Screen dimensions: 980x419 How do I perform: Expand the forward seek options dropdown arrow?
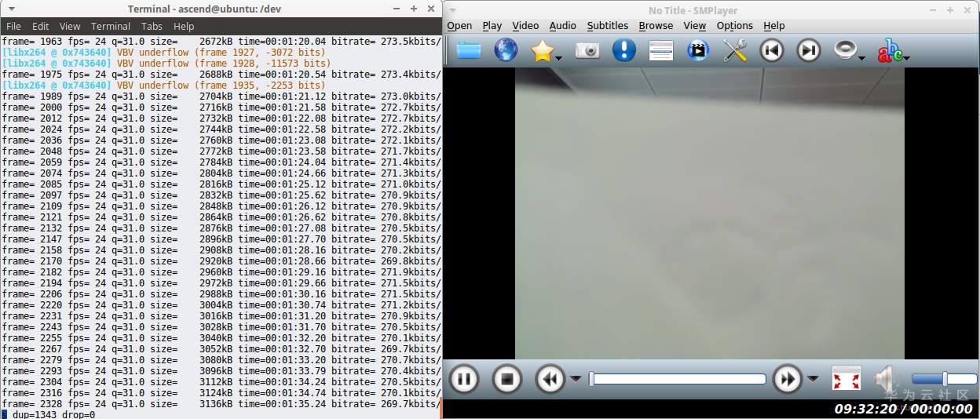tap(813, 379)
